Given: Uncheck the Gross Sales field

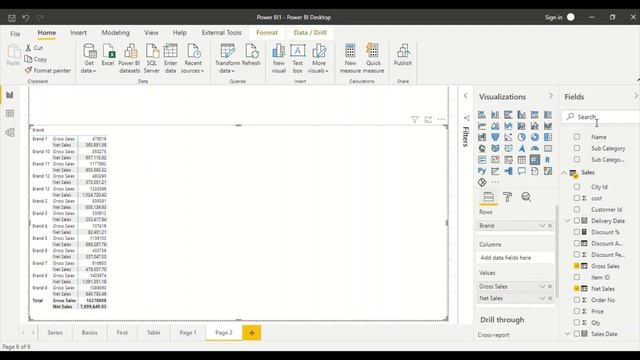Looking at the screenshot, I should [577, 266].
